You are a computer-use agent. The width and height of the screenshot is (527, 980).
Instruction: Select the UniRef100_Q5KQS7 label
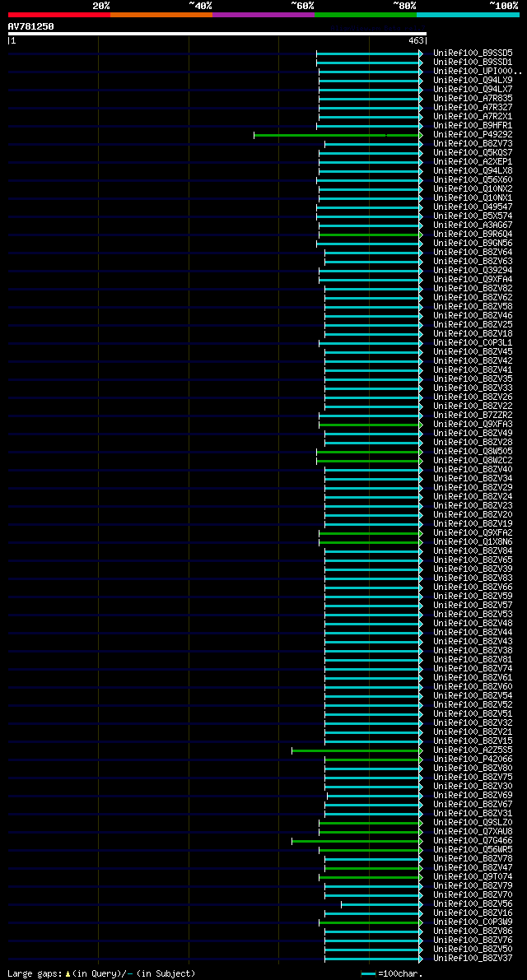click(473, 153)
